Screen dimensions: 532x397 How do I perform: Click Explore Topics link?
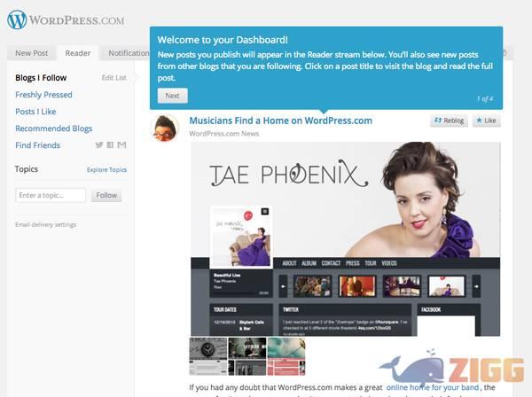tap(106, 169)
